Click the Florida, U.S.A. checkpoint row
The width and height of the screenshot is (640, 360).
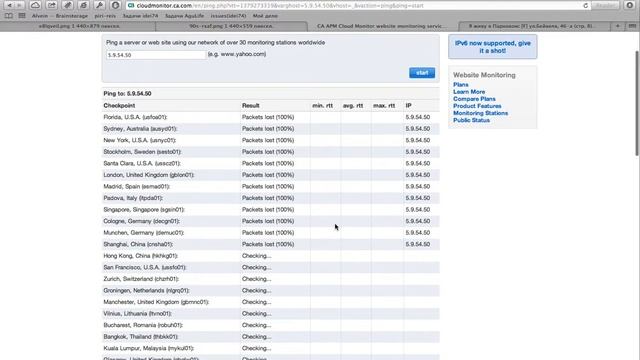(271, 117)
